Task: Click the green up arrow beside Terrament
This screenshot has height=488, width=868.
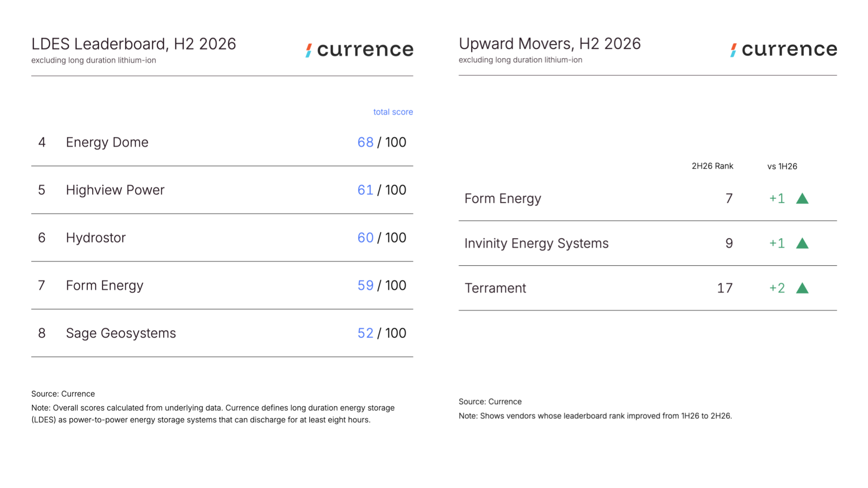Action: (802, 288)
